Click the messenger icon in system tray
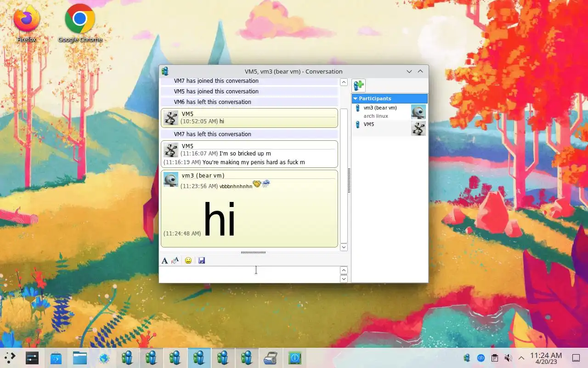 pyautogui.click(x=467, y=358)
